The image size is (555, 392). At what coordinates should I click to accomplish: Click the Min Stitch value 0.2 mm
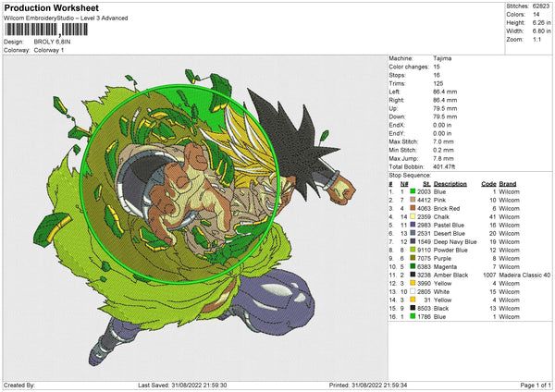click(443, 150)
